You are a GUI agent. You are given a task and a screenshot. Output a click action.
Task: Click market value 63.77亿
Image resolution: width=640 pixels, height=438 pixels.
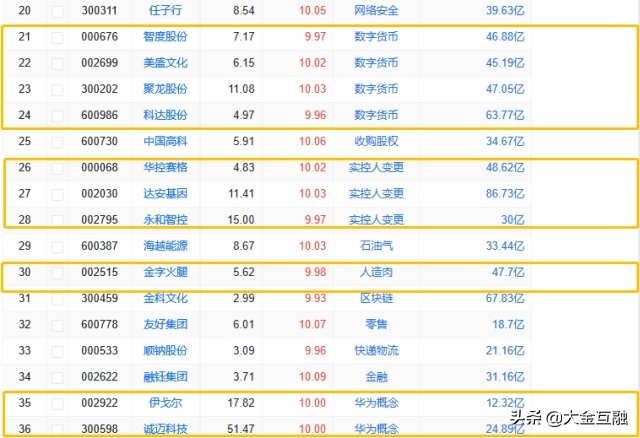coord(505,115)
